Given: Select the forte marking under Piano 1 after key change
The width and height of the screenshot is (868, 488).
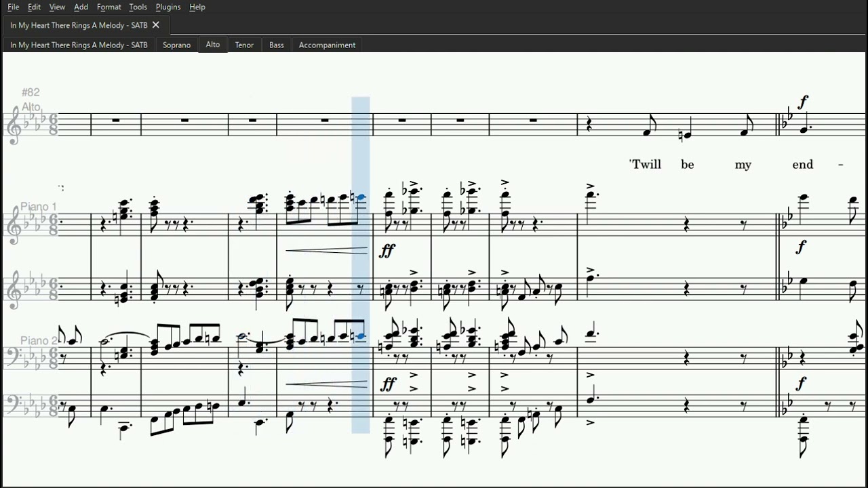Looking at the screenshot, I should point(801,247).
